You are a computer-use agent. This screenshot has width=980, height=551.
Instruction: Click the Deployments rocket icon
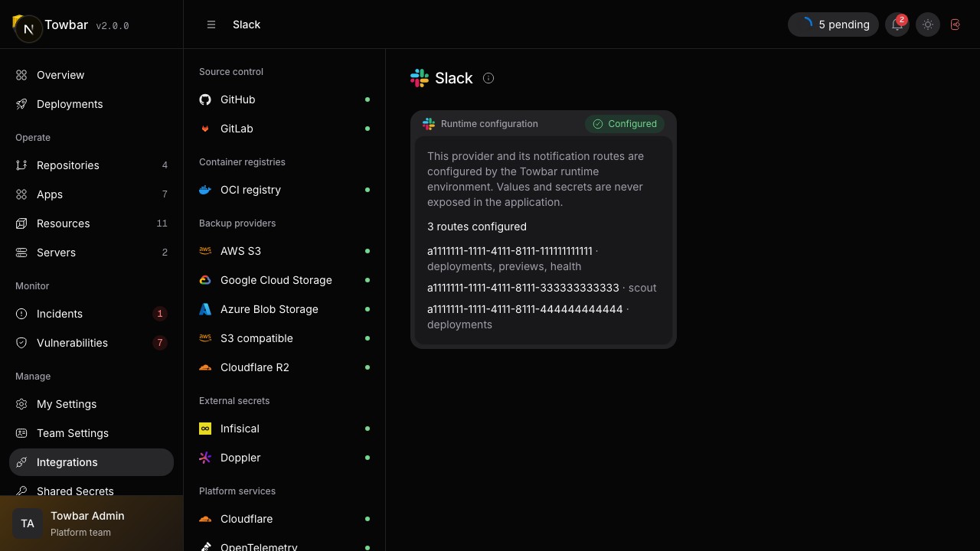click(21, 104)
